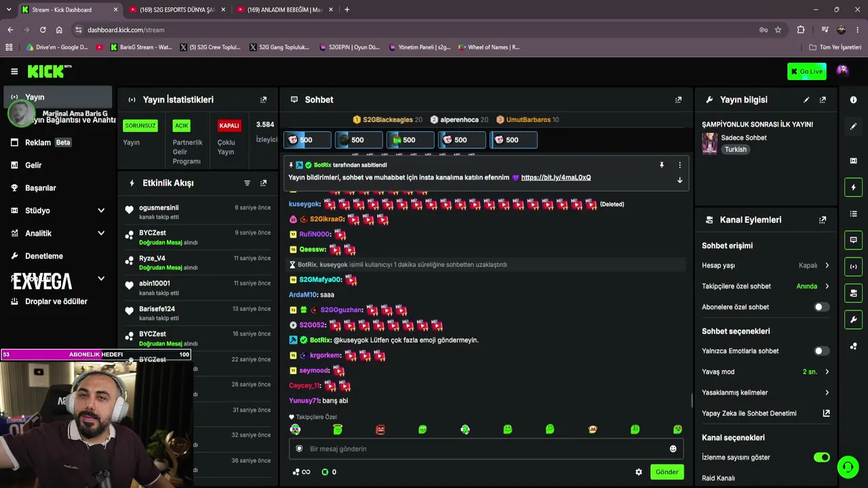The height and width of the screenshot is (488, 868).
Task: Open S2GBlackeagles in the chat leaderboard
Action: 387,120
